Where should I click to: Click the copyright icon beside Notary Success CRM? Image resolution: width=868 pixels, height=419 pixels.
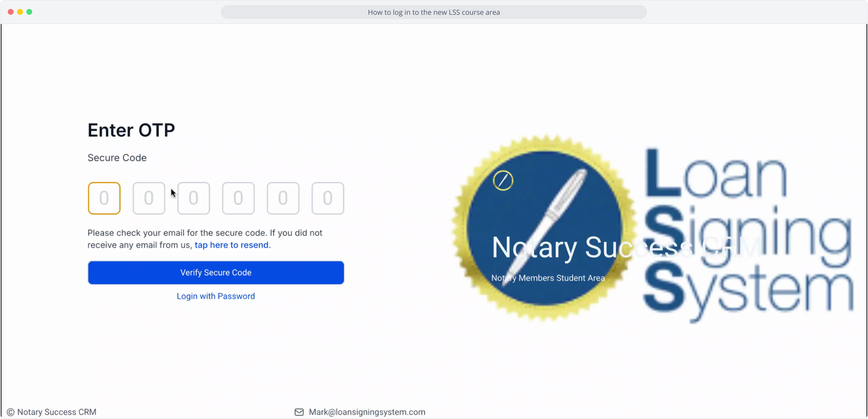coord(10,412)
